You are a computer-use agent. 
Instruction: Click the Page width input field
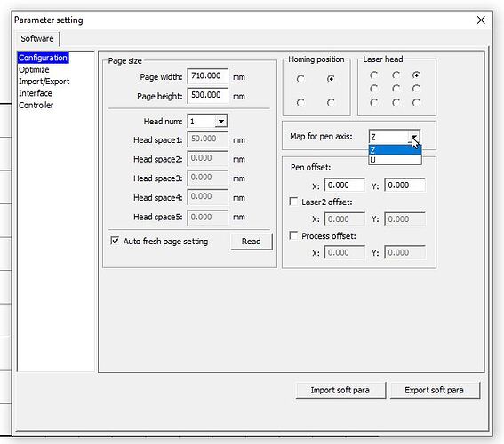208,76
